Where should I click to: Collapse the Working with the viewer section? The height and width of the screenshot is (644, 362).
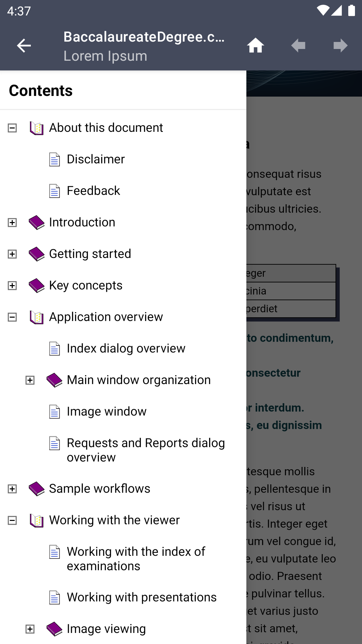click(x=12, y=520)
